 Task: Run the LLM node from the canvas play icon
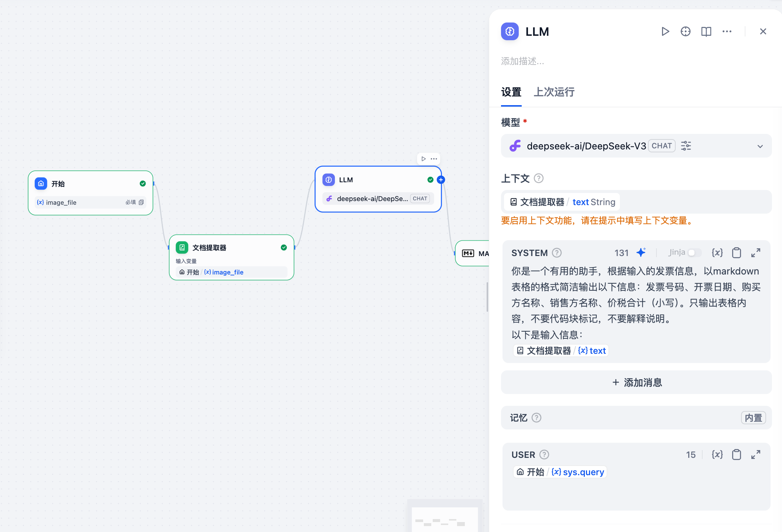423,159
